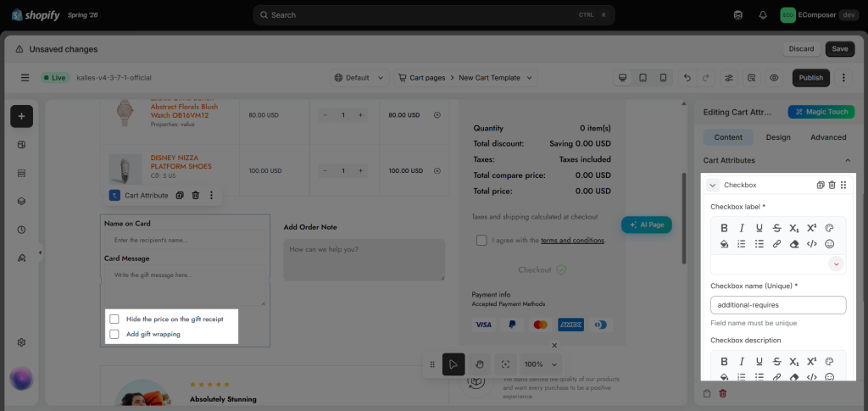Click the Checkbox name field 'additional-requires'
The height and width of the screenshot is (411, 868).
point(778,305)
